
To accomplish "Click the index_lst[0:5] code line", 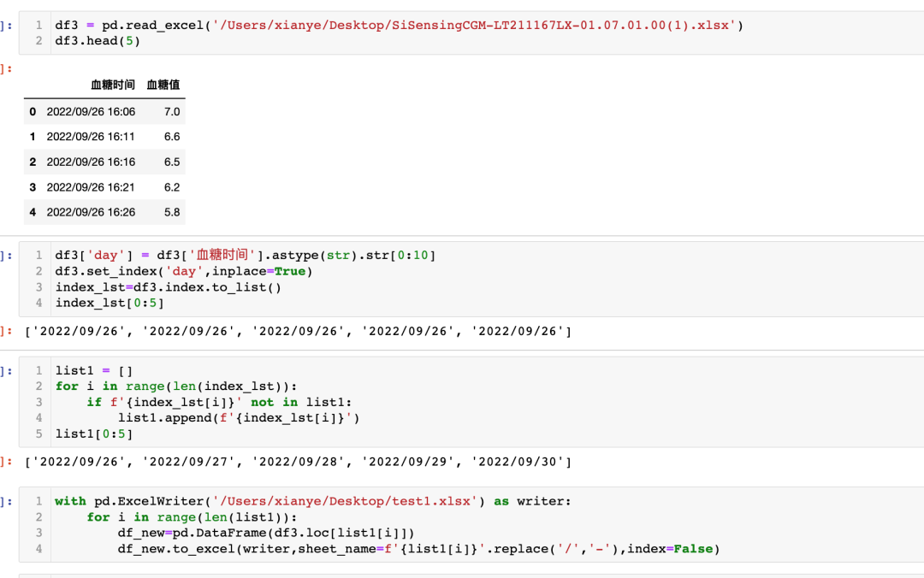I will pyautogui.click(x=110, y=303).
